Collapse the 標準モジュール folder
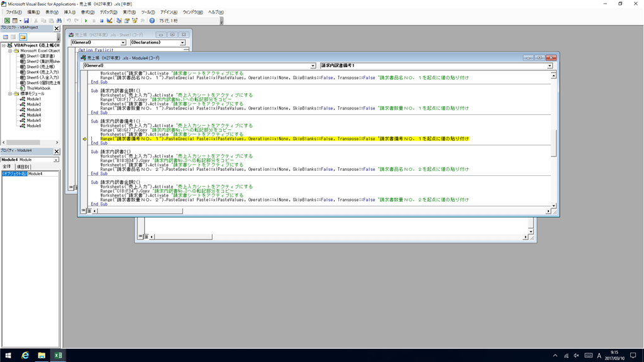 (10, 94)
